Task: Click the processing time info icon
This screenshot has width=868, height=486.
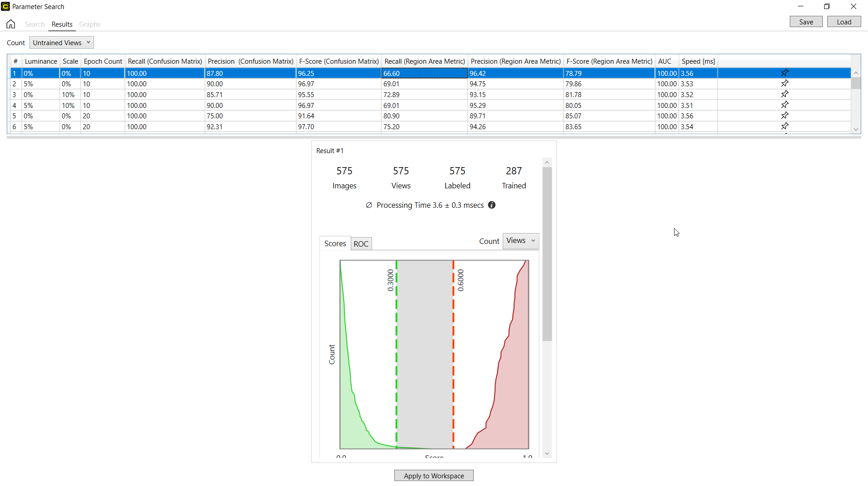Action: point(491,205)
